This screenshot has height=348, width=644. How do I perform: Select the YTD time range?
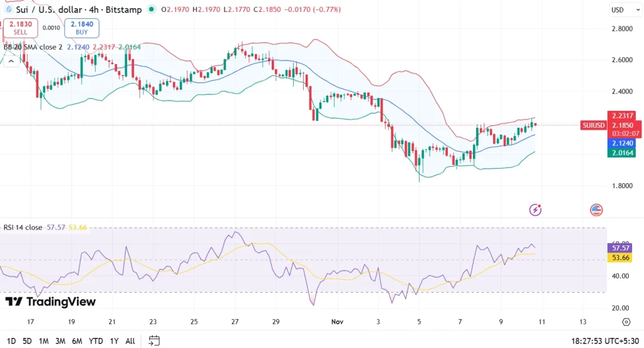pyautogui.click(x=96, y=341)
